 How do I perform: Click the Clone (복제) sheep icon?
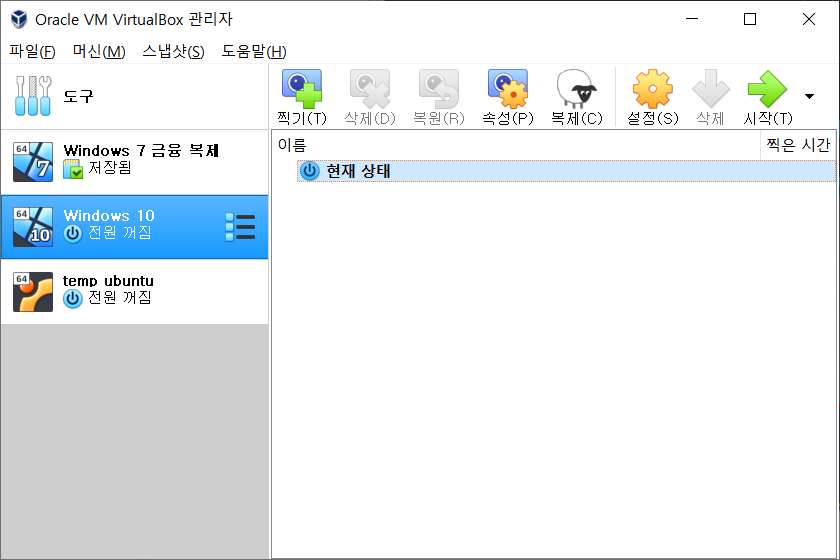coord(576,89)
